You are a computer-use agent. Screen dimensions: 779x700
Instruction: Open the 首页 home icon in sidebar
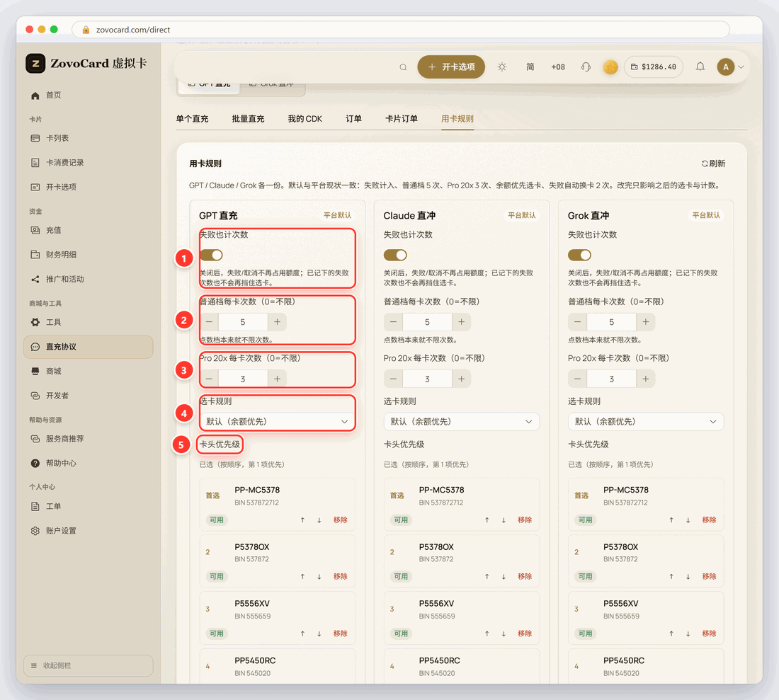point(35,96)
